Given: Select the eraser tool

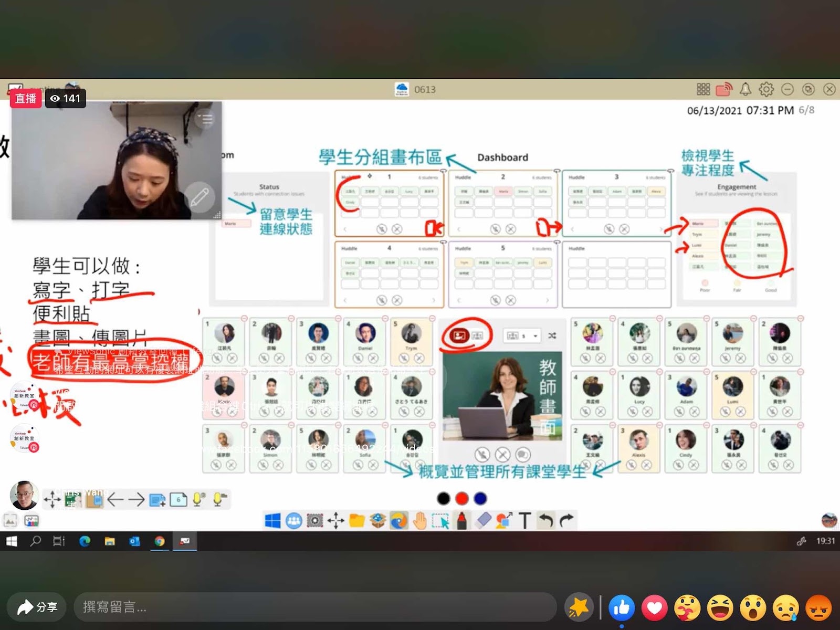Looking at the screenshot, I should coord(483,520).
